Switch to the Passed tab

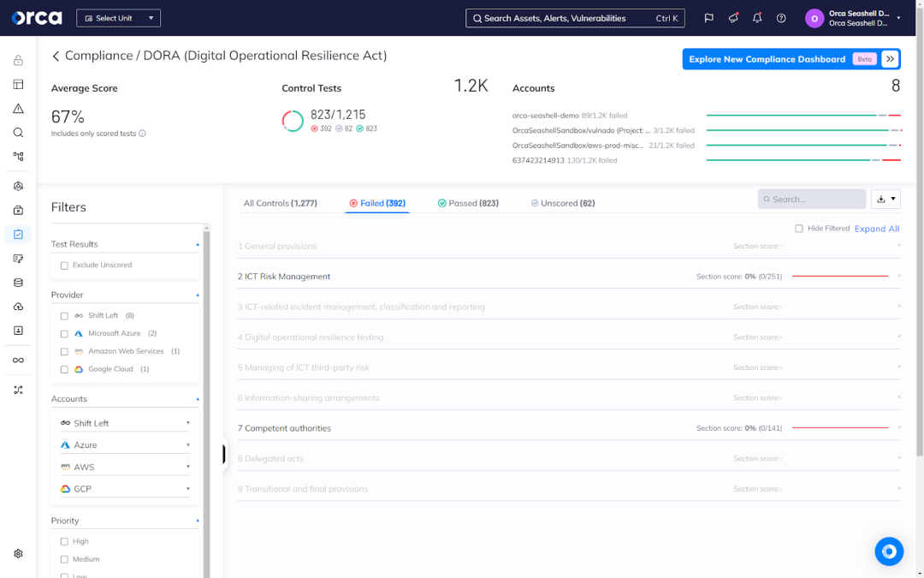pyautogui.click(x=468, y=203)
